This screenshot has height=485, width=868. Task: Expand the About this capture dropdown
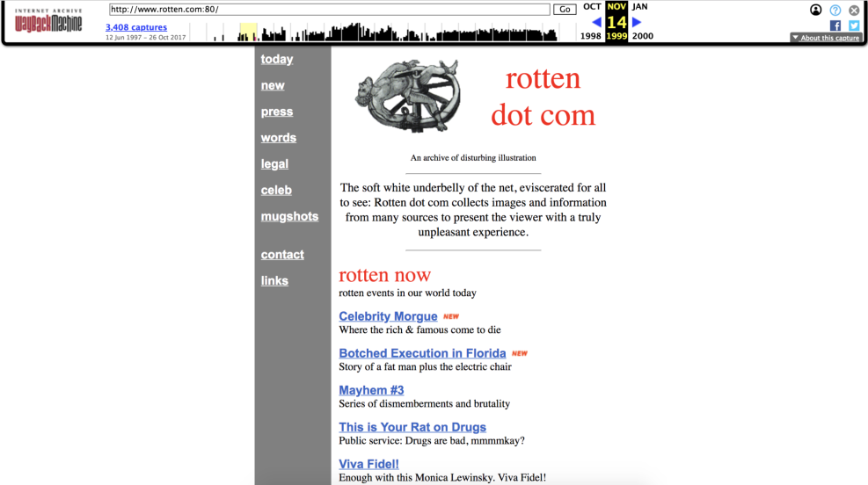click(x=825, y=38)
